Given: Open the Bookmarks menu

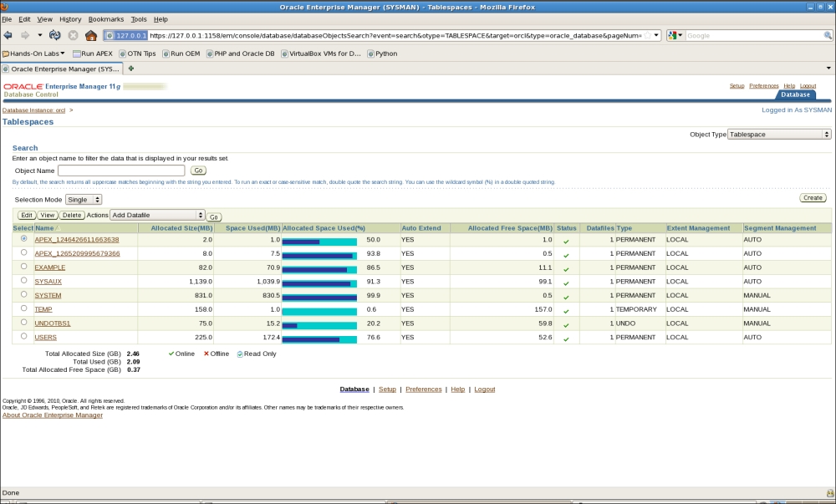Looking at the screenshot, I should coord(106,19).
